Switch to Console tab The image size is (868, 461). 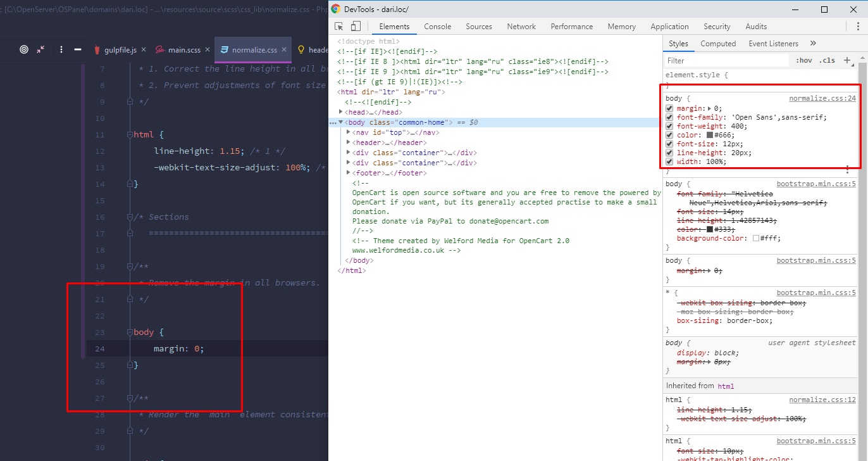tap(438, 27)
